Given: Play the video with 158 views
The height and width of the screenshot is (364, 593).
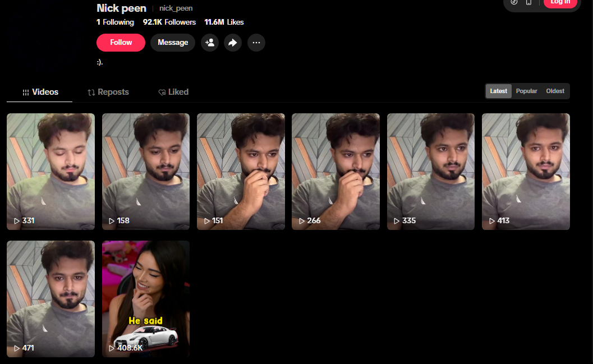Looking at the screenshot, I should pyautogui.click(x=146, y=172).
